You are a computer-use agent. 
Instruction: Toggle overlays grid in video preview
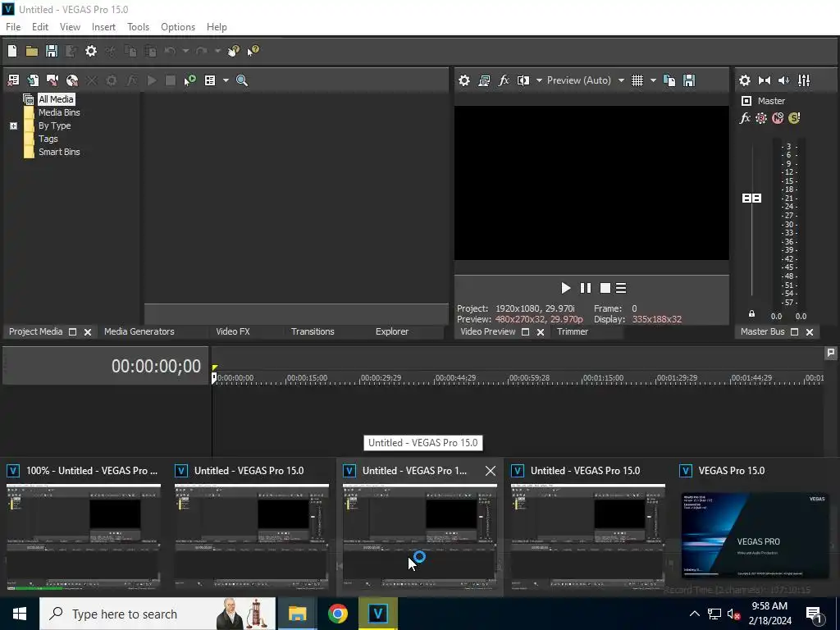pyautogui.click(x=637, y=80)
